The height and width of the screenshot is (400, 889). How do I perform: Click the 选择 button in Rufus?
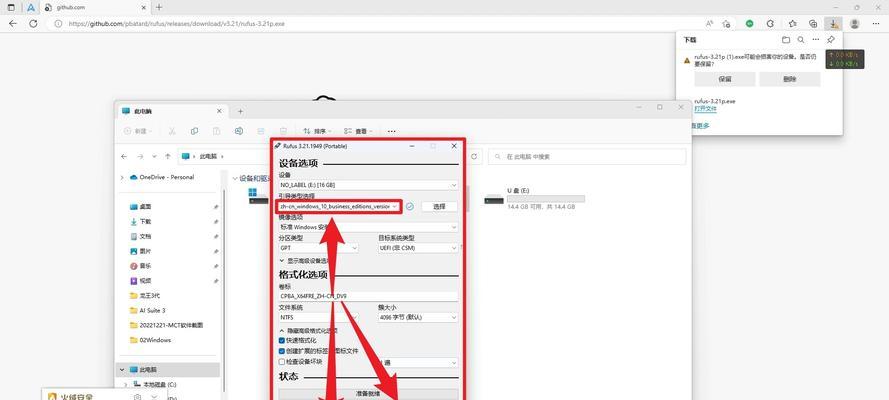[x=439, y=207]
